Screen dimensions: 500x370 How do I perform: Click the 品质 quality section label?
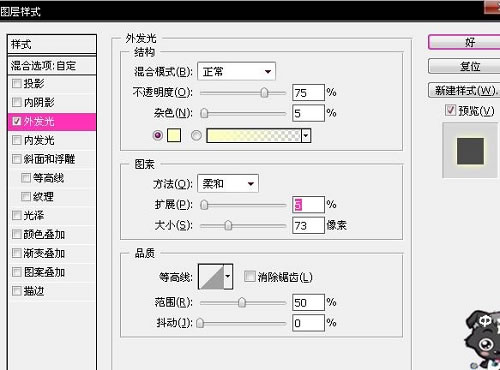(144, 253)
